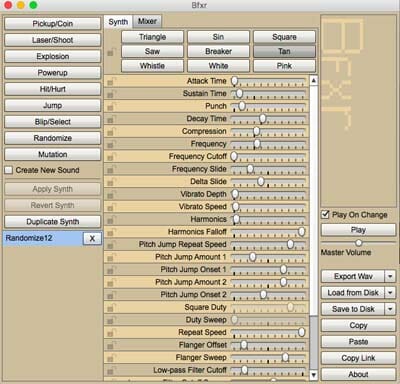
Task: Toggle the lock icon beside Frequency
Action: point(111,144)
